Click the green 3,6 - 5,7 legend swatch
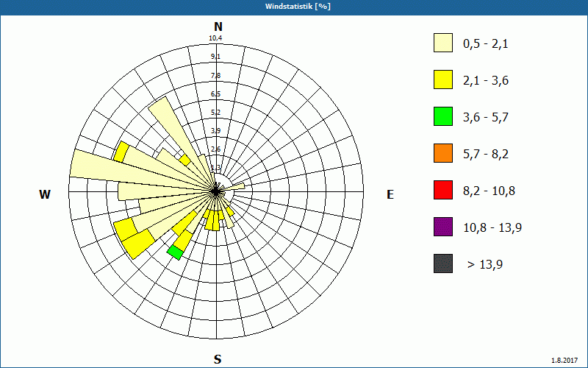Viewport: 588px width, 368px height. (443, 116)
